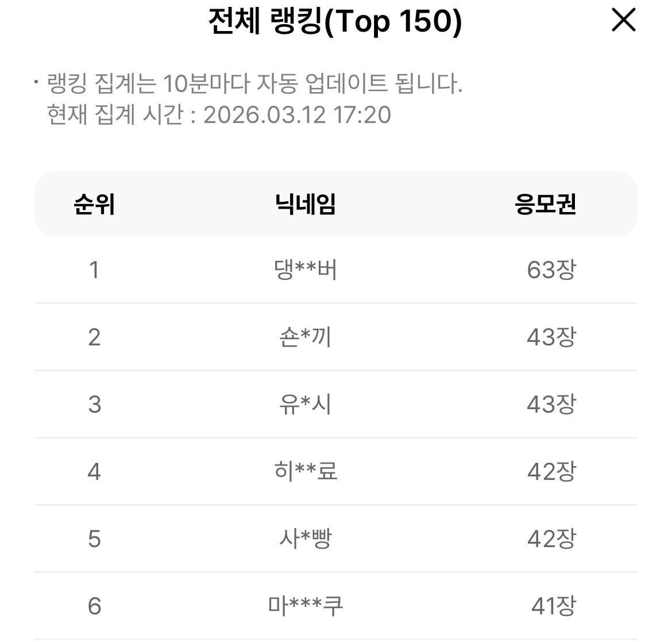Select the 마***쿠 nickname entry
The image size is (672, 642).
click(305, 606)
